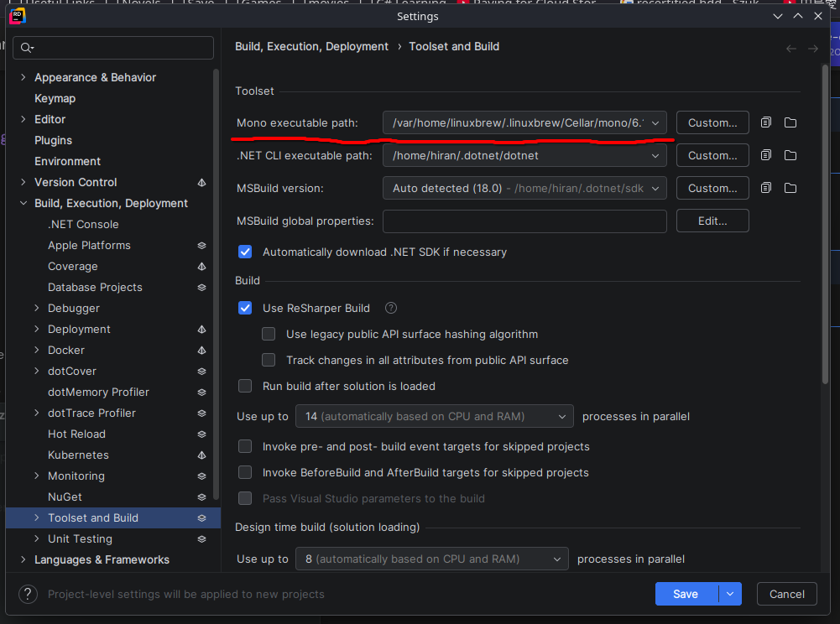Open the .NET CLI executable path dropdown
Screen dimensions: 840x624
(x=524, y=155)
